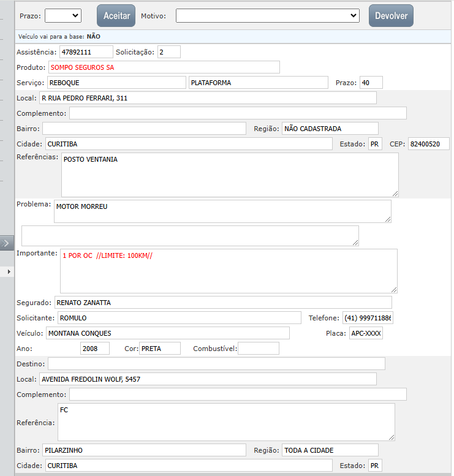Click the PLATAFORMA service type field

click(x=258, y=83)
